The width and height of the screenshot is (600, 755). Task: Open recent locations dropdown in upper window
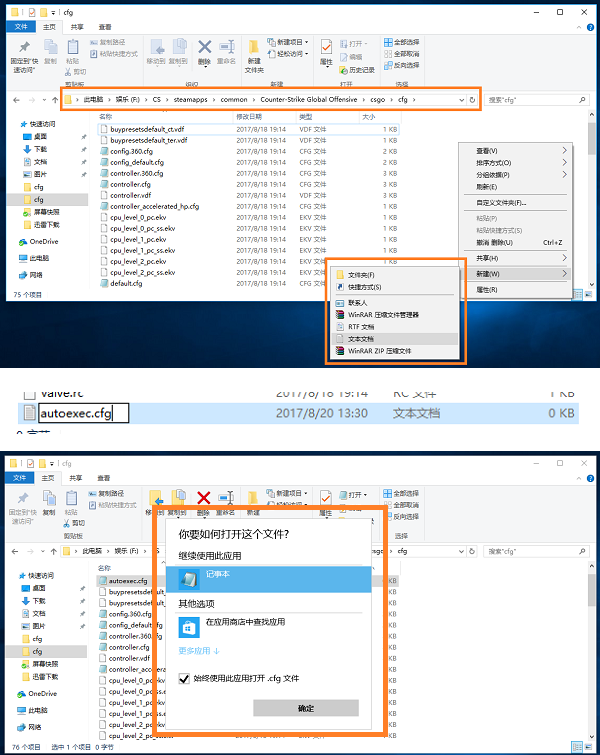44,100
